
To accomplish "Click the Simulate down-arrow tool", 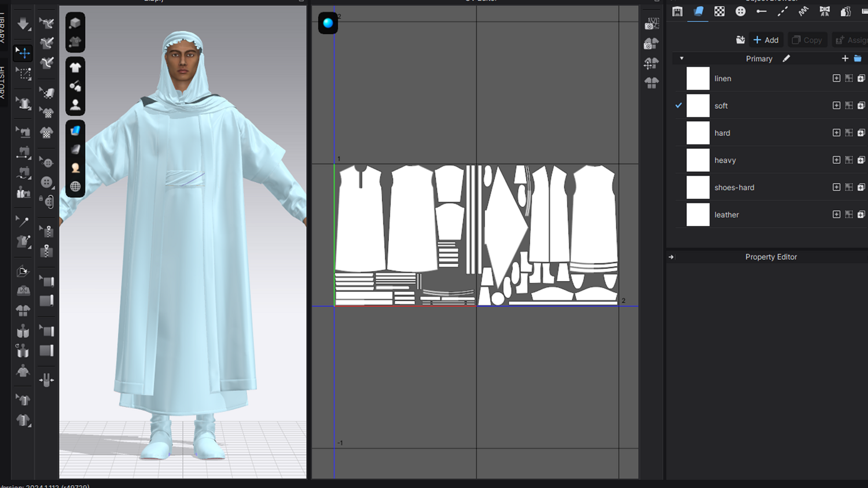I will tap(23, 24).
